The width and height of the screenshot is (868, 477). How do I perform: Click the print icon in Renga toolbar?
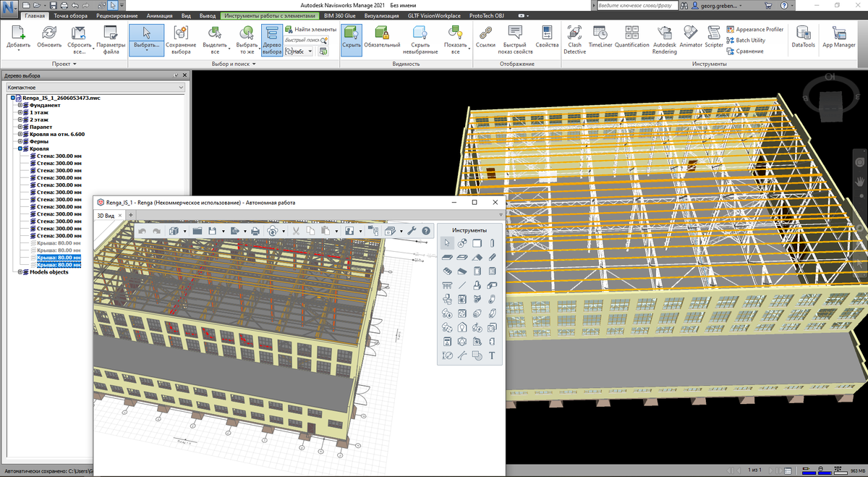(255, 231)
